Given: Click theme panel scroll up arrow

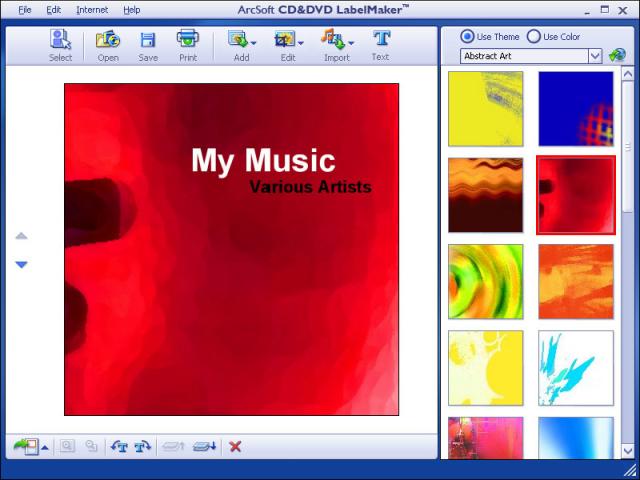Looking at the screenshot, I should tap(627, 73).
